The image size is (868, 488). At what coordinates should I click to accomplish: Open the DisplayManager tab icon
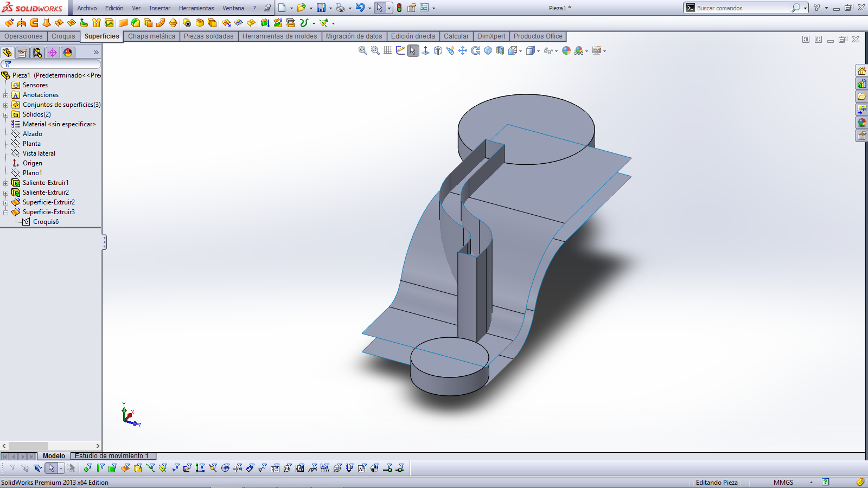coord(68,53)
